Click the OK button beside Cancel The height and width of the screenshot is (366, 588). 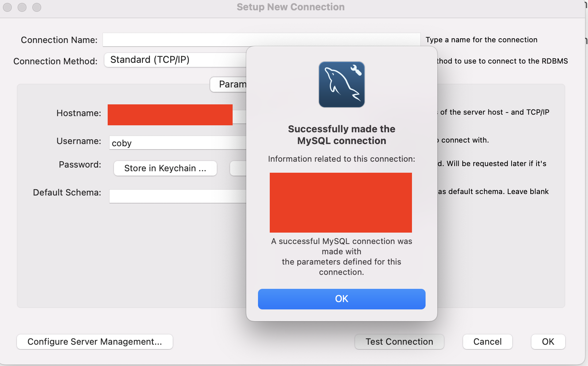coord(548,342)
